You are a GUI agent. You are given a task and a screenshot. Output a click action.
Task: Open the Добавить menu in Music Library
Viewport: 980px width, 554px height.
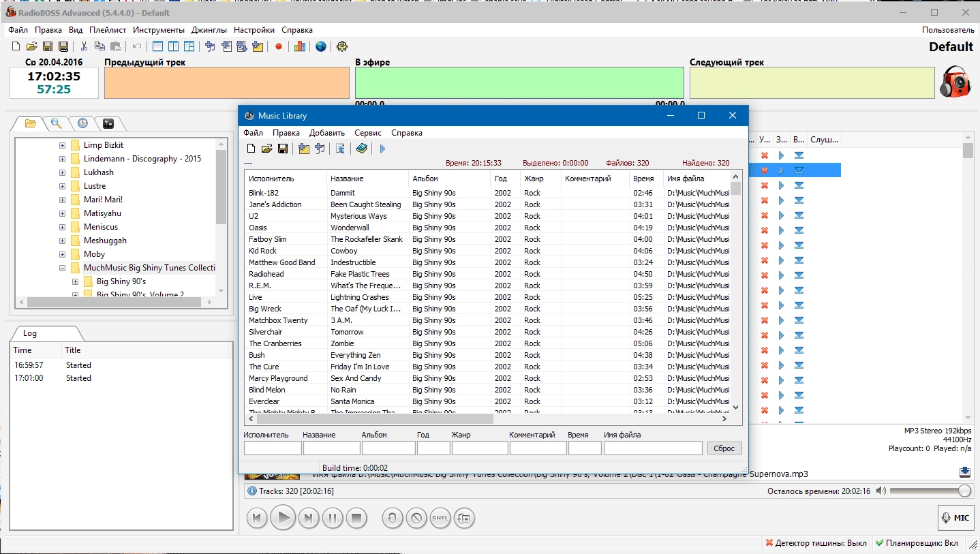pos(327,133)
